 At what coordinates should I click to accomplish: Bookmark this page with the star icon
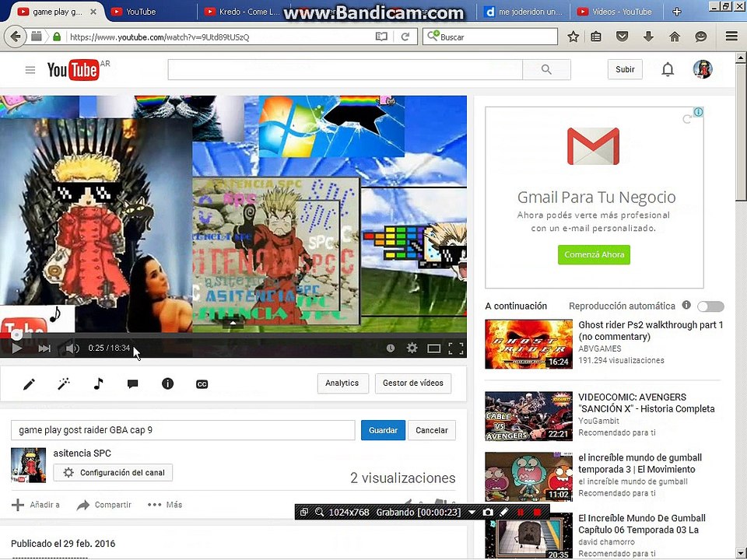pyautogui.click(x=573, y=37)
